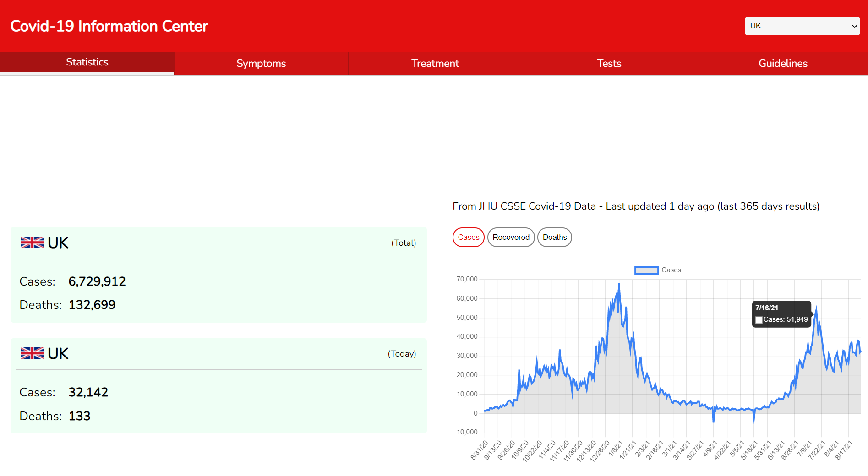Viewport: 868px width, 476px height.
Task: Click today's deaths value 133
Action: (x=80, y=416)
